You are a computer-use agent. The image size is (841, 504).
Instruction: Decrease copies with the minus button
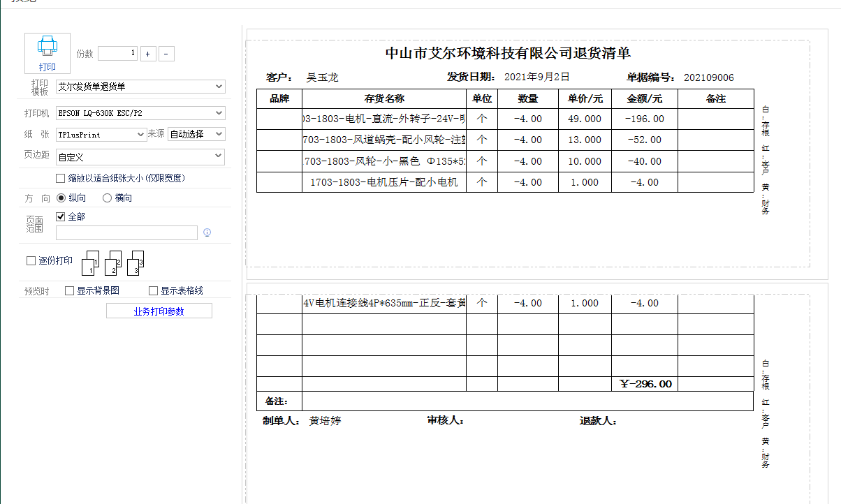(x=166, y=54)
